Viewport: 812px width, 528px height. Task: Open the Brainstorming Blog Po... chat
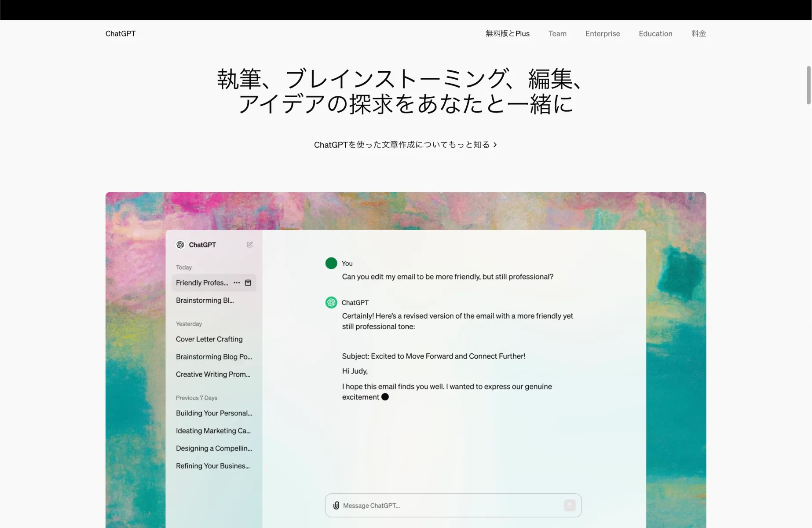point(214,357)
